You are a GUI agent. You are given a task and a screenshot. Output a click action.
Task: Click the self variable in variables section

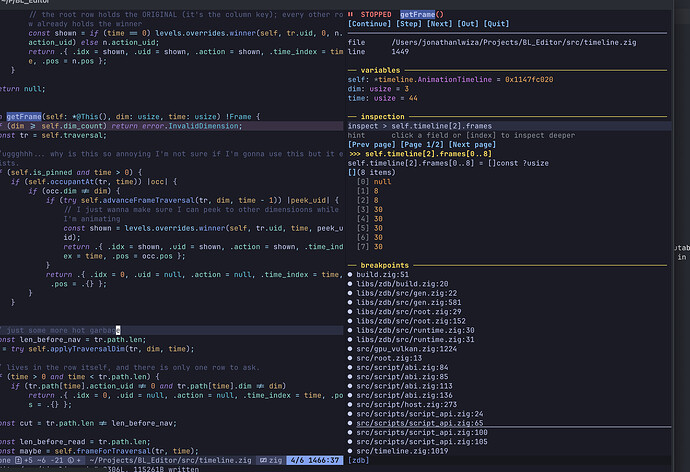[451, 80]
